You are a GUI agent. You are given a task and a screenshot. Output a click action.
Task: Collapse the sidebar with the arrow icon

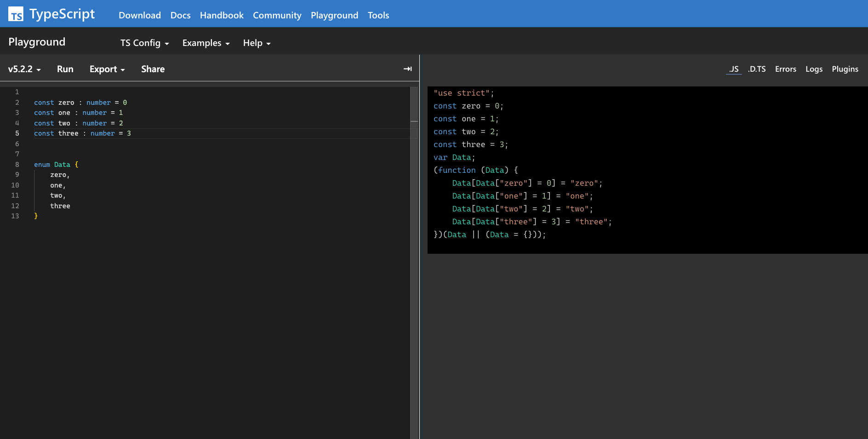coord(407,69)
